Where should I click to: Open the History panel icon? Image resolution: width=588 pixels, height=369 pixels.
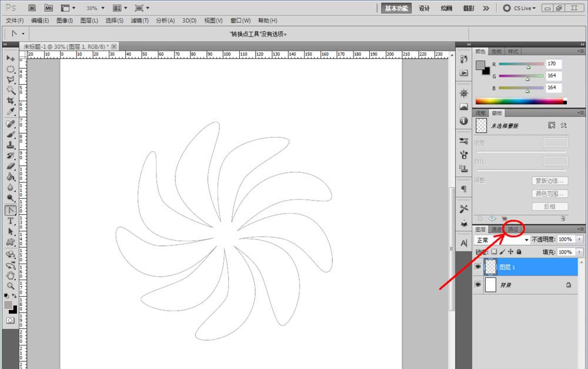pos(464,59)
